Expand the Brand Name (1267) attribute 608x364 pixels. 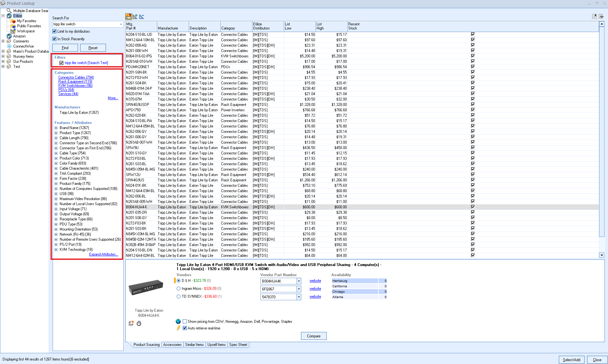56,128
